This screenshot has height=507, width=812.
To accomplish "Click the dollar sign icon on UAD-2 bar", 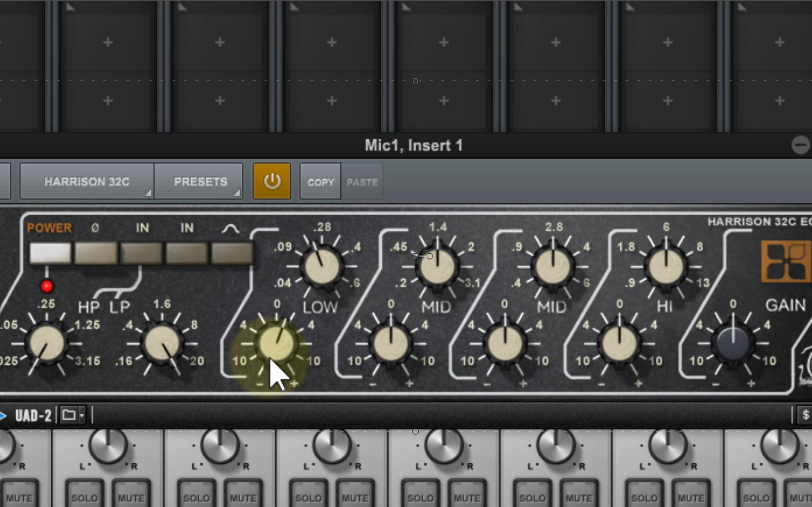I will point(805,415).
